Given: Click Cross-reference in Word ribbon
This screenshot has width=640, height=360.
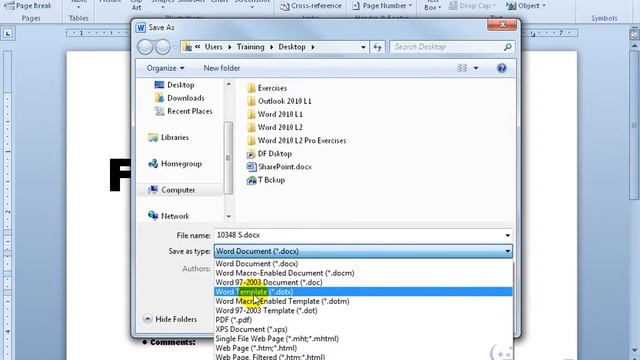Looking at the screenshot, I should [311, 6].
